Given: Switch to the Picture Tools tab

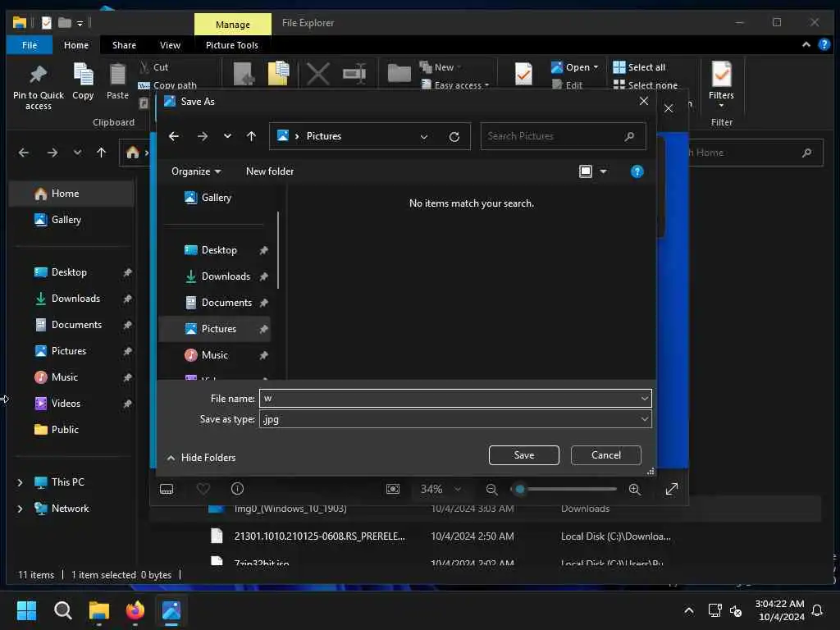Looking at the screenshot, I should (x=232, y=45).
